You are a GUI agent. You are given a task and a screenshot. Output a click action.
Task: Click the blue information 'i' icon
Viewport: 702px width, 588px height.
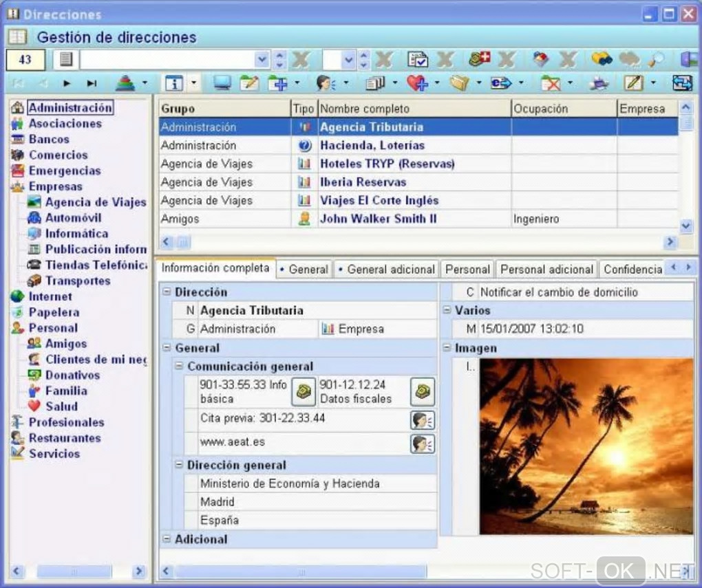(174, 83)
